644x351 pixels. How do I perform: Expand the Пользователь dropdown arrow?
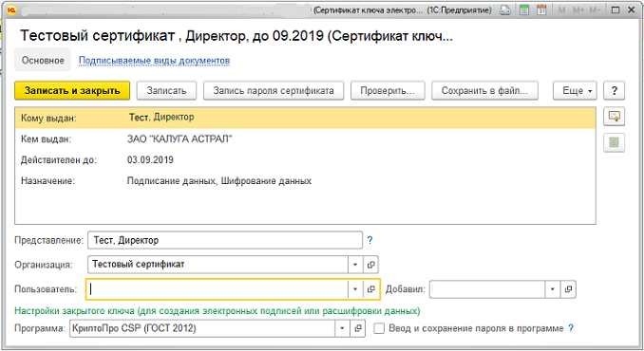(355, 289)
